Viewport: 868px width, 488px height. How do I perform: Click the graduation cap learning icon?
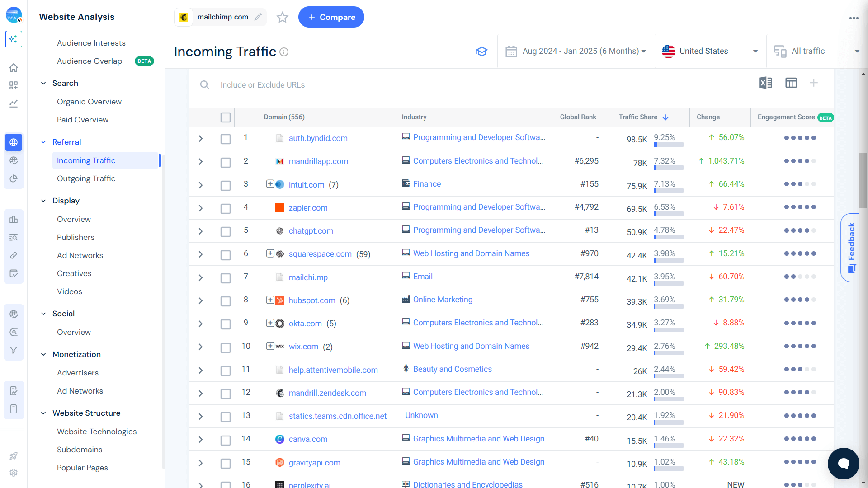pyautogui.click(x=481, y=52)
